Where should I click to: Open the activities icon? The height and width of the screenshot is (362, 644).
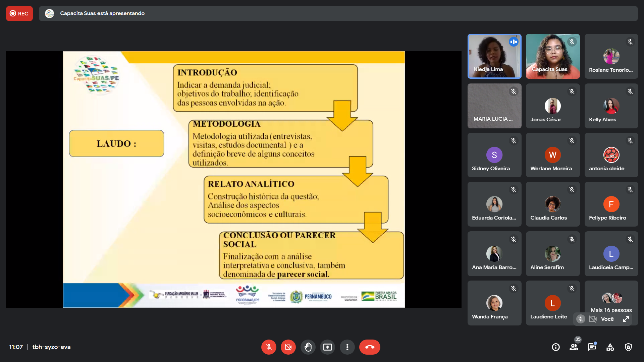click(610, 347)
